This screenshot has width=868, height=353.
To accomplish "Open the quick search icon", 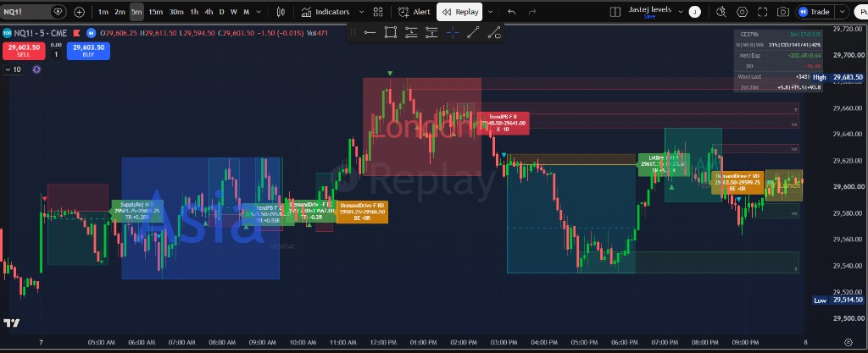I will [721, 12].
